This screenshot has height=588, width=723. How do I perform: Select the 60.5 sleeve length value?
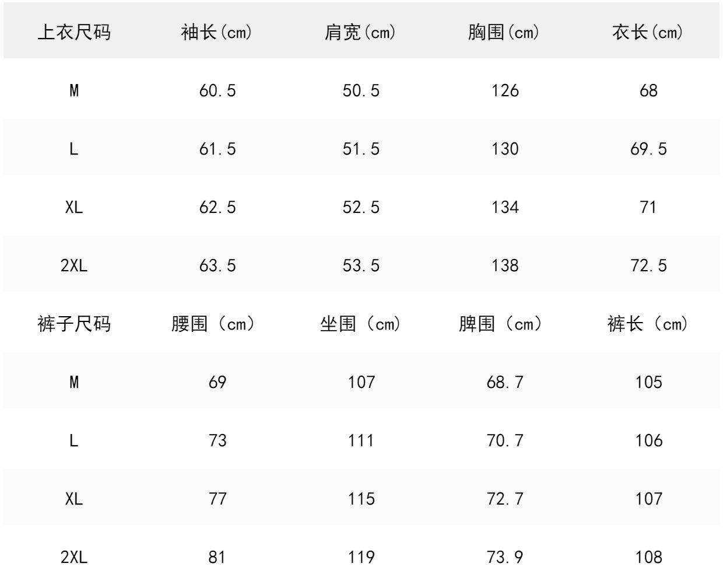tap(217, 90)
